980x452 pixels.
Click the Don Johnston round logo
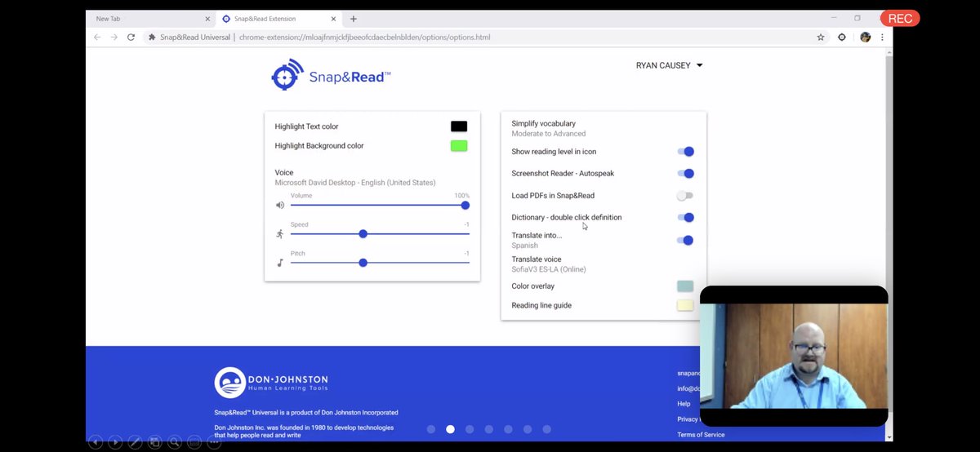pos(229,382)
